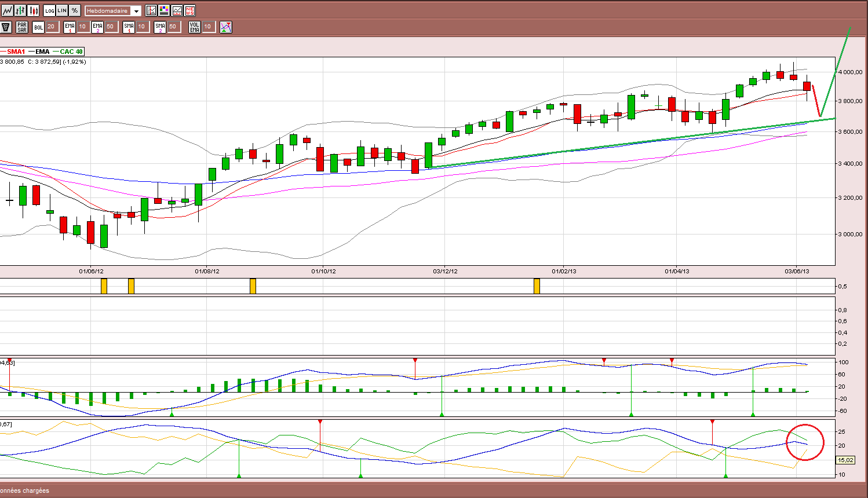Click the yellow event marker before 01/02/13
Image resolution: width=868 pixels, height=498 pixels.
coord(537,286)
